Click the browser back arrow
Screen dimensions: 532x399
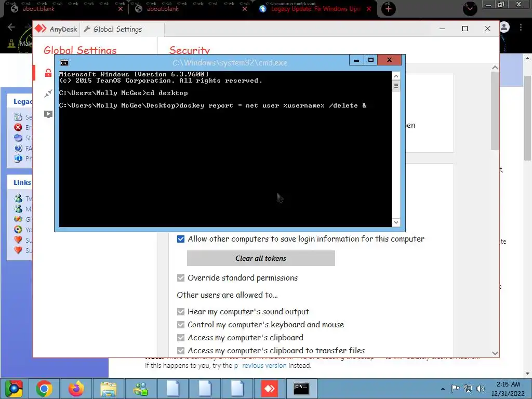click(11, 27)
